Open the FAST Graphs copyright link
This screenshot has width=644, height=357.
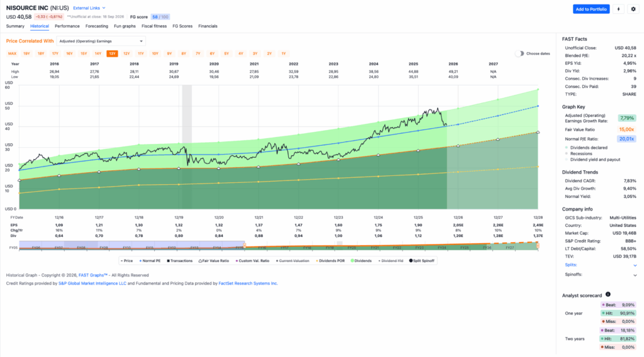[x=93, y=275]
